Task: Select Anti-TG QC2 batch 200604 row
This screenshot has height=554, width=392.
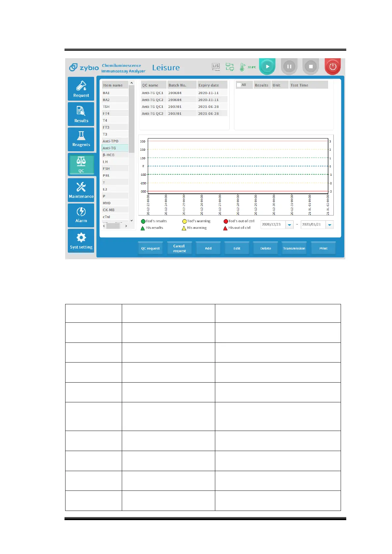Action: tap(184, 100)
